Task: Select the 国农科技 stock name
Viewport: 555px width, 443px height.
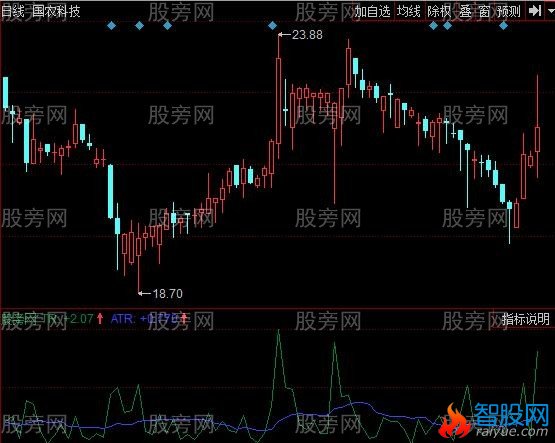Action: pyautogui.click(x=56, y=11)
